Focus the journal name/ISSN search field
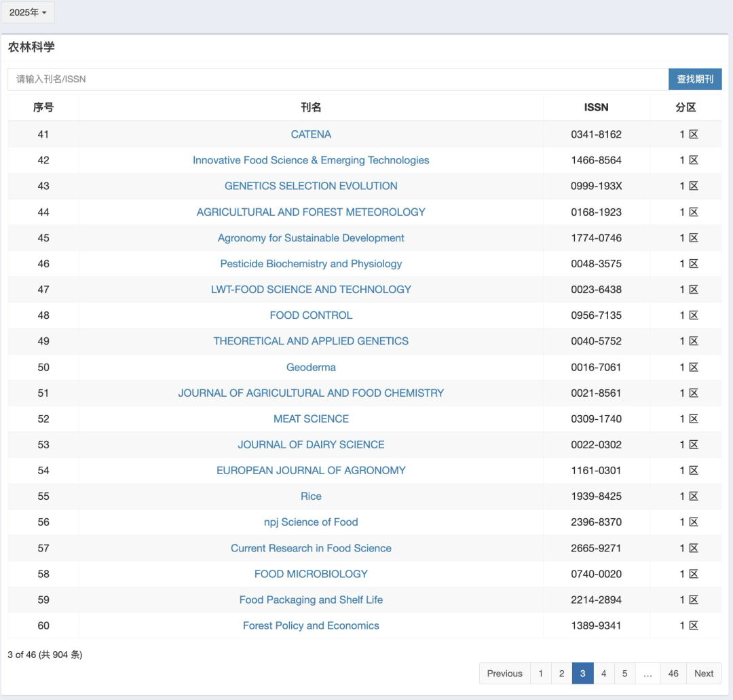The image size is (733, 700). point(338,79)
